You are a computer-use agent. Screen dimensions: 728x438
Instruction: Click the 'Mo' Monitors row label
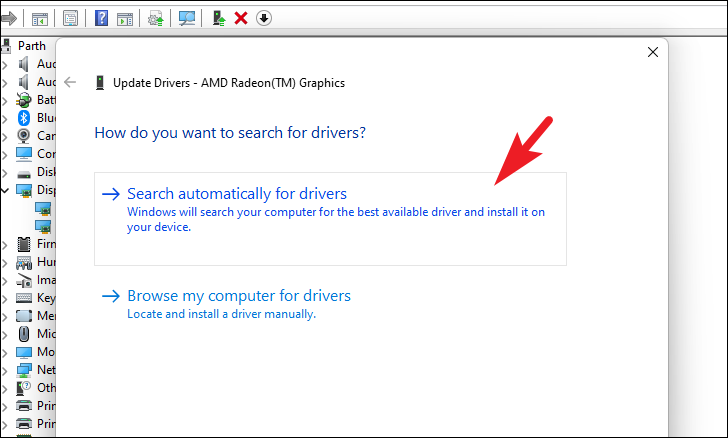coord(46,352)
